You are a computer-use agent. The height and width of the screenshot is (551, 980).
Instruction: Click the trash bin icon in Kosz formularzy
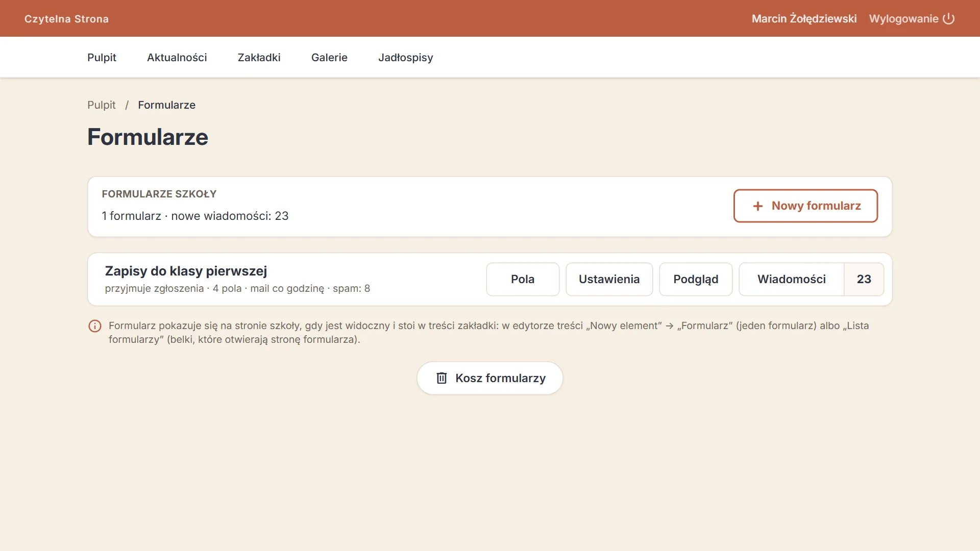(x=442, y=378)
